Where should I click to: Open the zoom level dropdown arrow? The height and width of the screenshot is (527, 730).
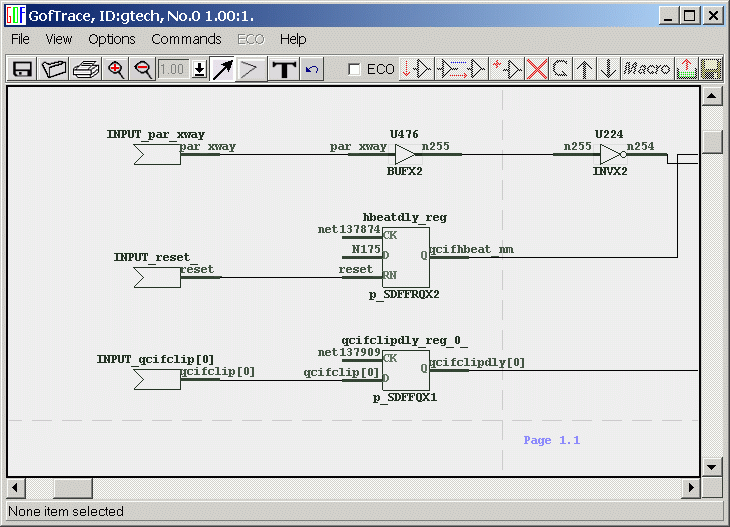(199, 69)
